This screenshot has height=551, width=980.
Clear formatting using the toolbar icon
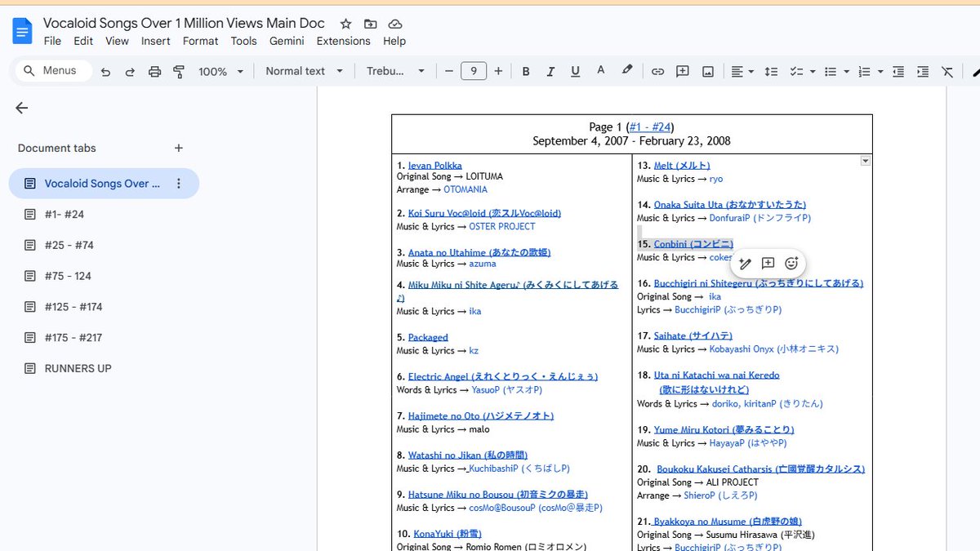[947, 71]
